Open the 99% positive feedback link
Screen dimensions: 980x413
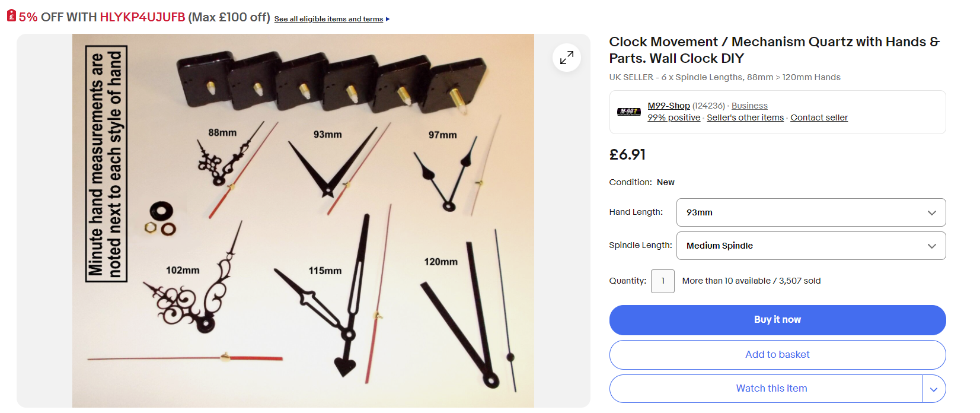point(673,117)
